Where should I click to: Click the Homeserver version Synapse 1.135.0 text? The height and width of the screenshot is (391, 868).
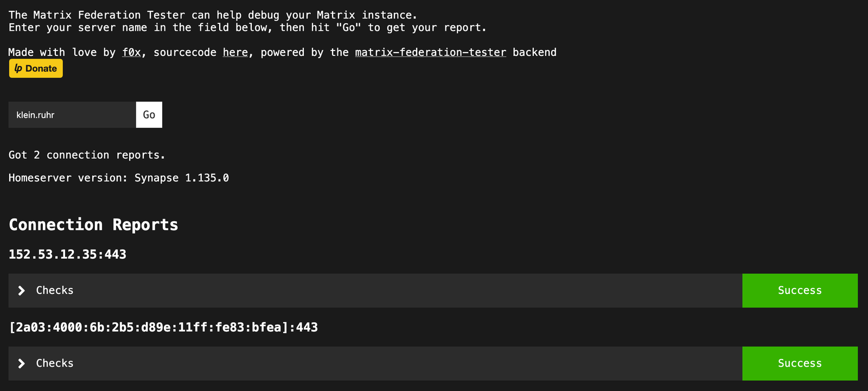[x=119, y=178]
